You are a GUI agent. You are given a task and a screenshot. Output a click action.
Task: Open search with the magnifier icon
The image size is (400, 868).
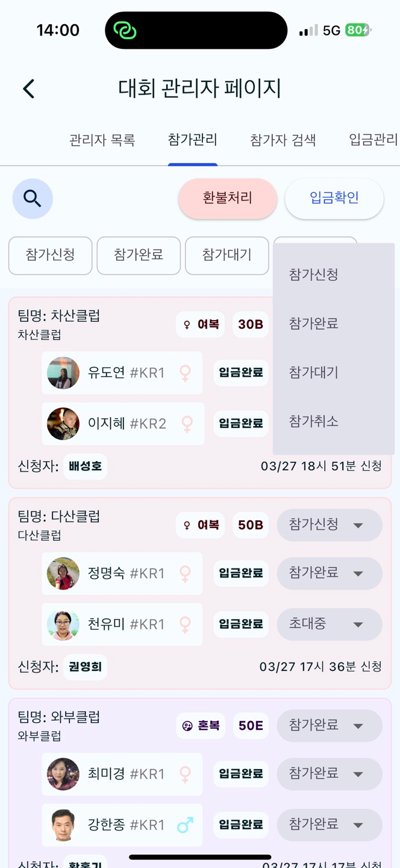click(x=33, y=198)
